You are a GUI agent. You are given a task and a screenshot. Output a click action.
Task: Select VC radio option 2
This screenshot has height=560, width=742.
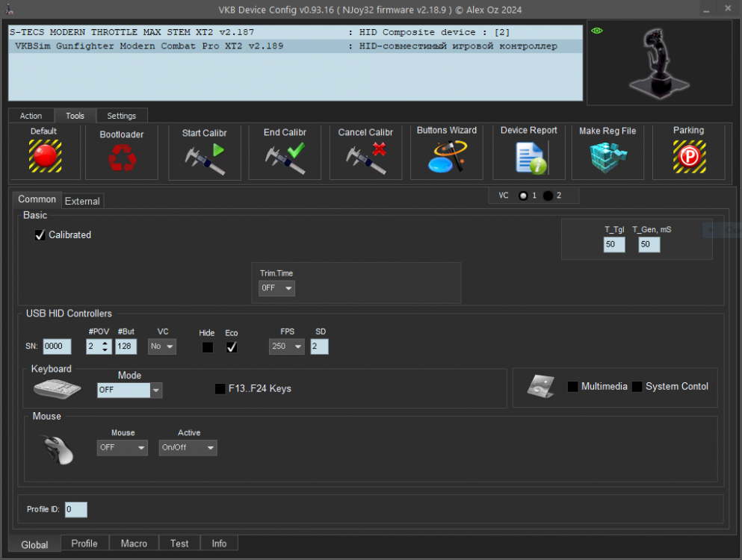point(548,196)
